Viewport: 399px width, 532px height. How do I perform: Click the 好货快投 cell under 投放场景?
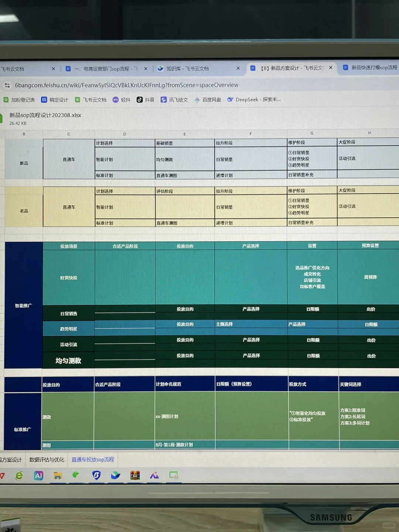pos(69,278)
